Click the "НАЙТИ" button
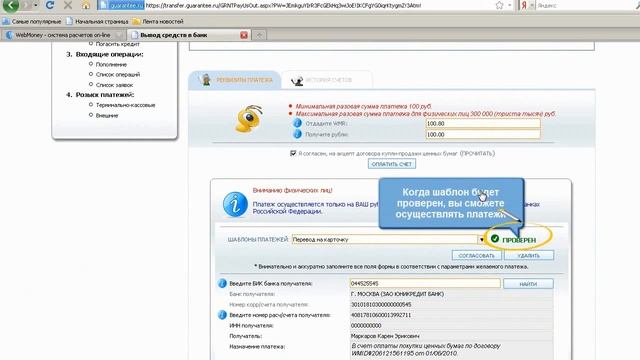 click(528, 284)
